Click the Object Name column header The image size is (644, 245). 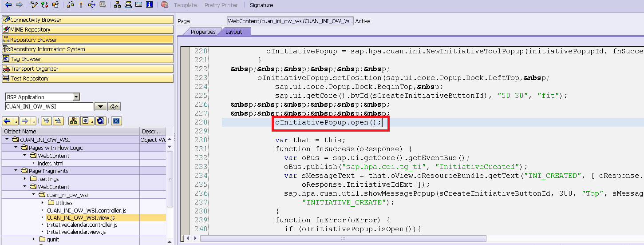point(70,132)
